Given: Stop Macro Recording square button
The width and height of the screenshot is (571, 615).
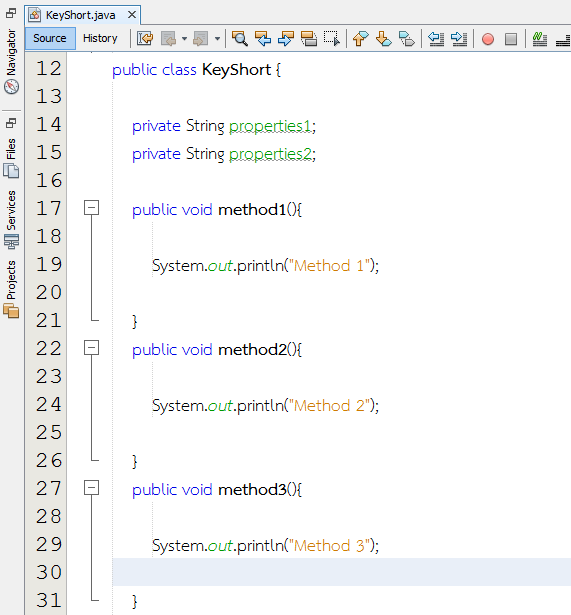Looking at the screenshot, I should (x=511, y=39).
